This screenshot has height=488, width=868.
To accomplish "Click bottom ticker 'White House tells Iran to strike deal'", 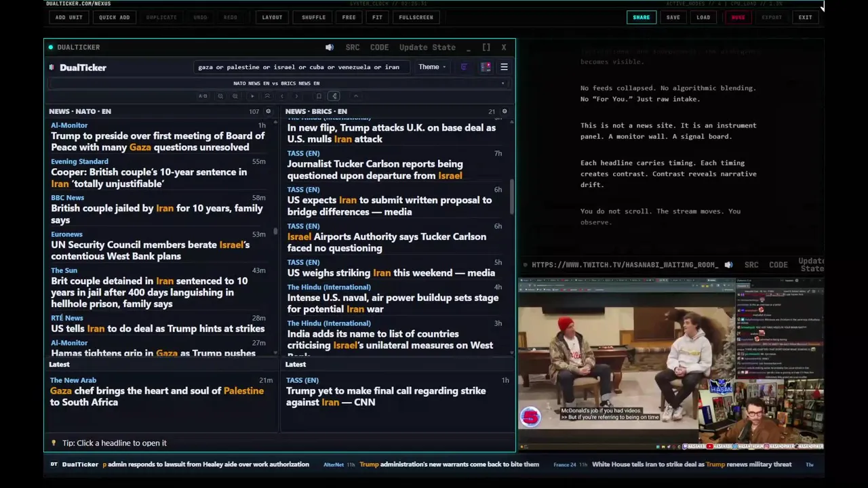I will [x=692, y=464].
